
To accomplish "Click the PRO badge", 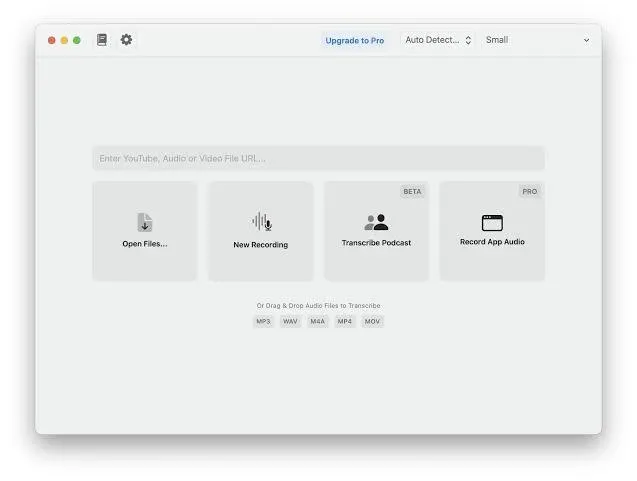I will (529, 191).
